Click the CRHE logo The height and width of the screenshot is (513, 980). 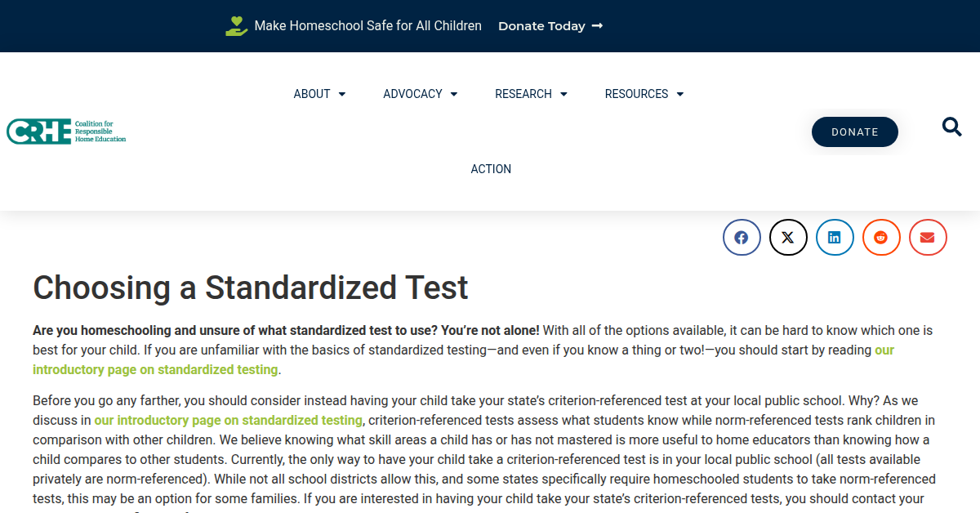tap(66, 132)
